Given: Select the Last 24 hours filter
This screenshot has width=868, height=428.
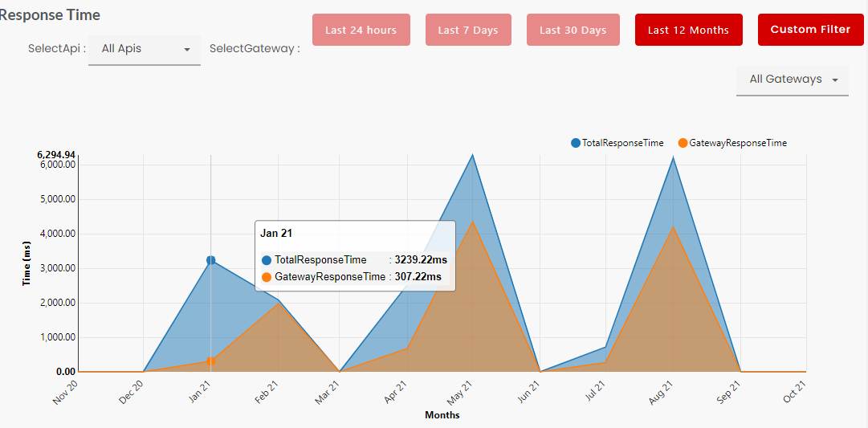Looking at the screenshot, I should pos(361,30).
